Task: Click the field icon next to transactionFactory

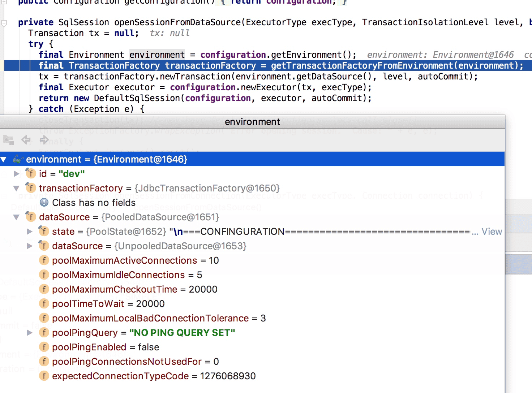Action: click(31, 188)
